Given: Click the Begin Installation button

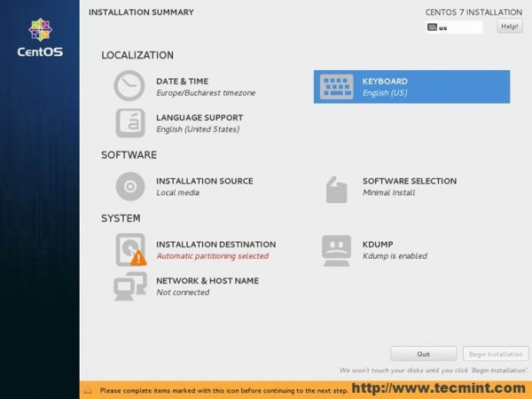Looking at the screenshot, I should pos(496,354).
